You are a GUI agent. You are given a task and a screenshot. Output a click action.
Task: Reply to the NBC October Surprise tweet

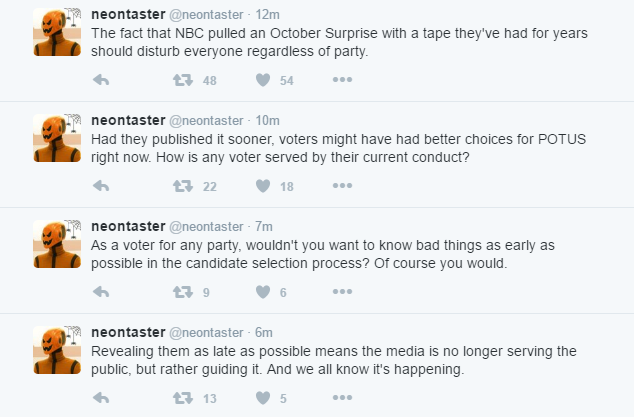[101, 80]
